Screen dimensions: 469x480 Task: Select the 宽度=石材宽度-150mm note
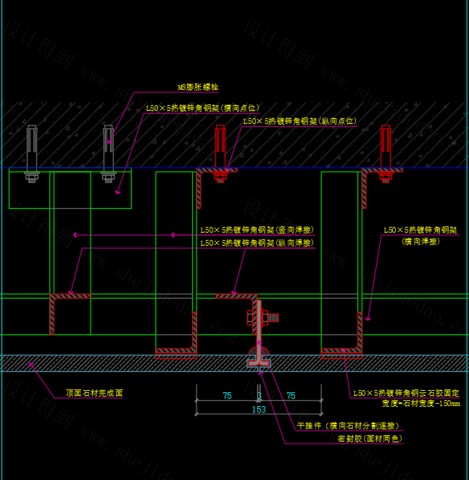(421, 404)
